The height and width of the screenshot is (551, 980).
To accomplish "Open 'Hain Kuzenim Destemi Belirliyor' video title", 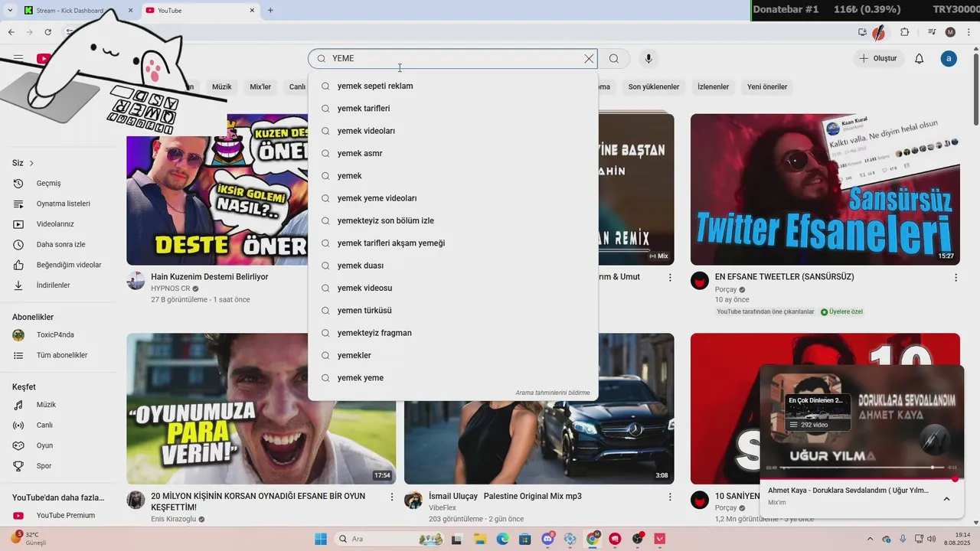I will coord(209,277).
